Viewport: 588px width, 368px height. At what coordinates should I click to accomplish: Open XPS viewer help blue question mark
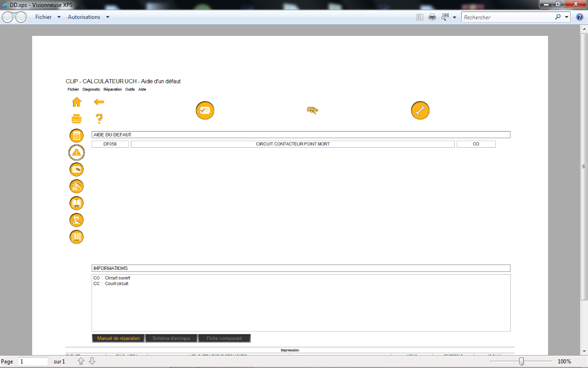(x=580, y=17)
